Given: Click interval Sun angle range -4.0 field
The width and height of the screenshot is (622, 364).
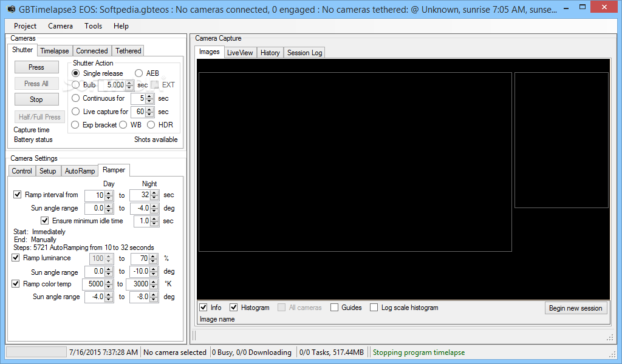Looking at the screenshot, I should point(145,208).
